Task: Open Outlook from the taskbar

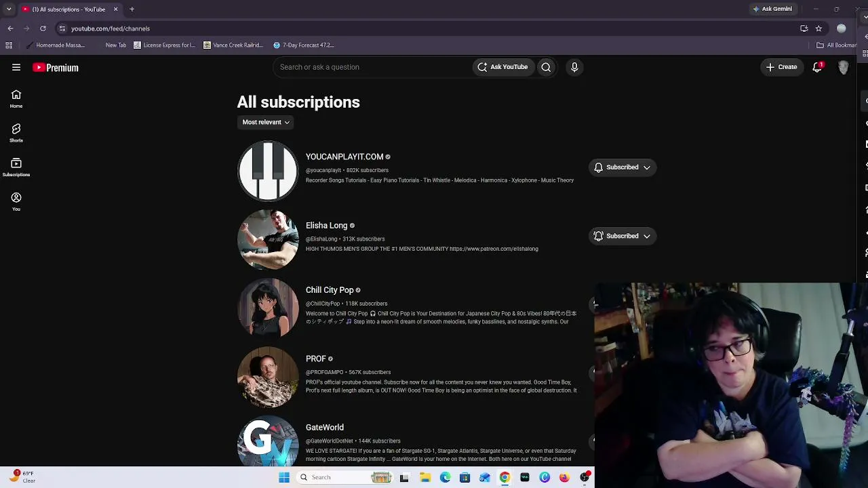Action: [x=485, y=477]
